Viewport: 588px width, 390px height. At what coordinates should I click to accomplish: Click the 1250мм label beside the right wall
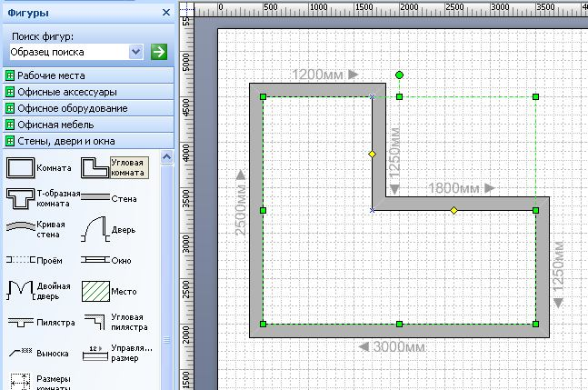pyautogui.click(x=558, y=267)
